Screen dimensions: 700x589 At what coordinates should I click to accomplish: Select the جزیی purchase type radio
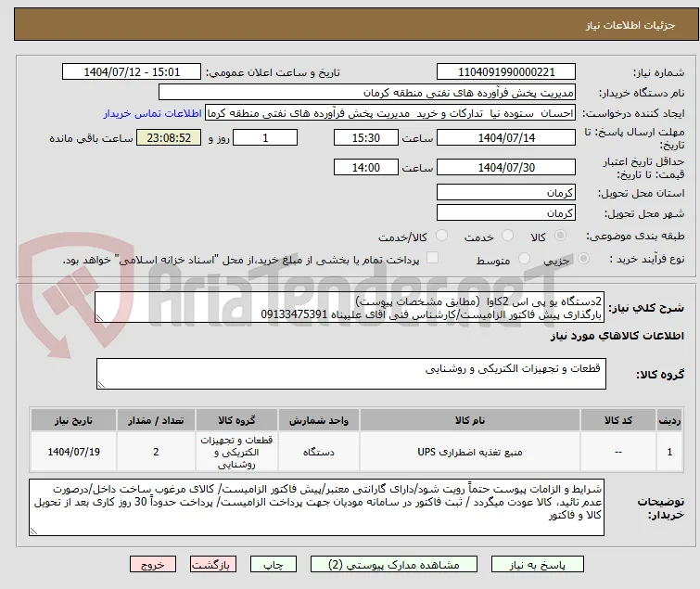[583, 259]
